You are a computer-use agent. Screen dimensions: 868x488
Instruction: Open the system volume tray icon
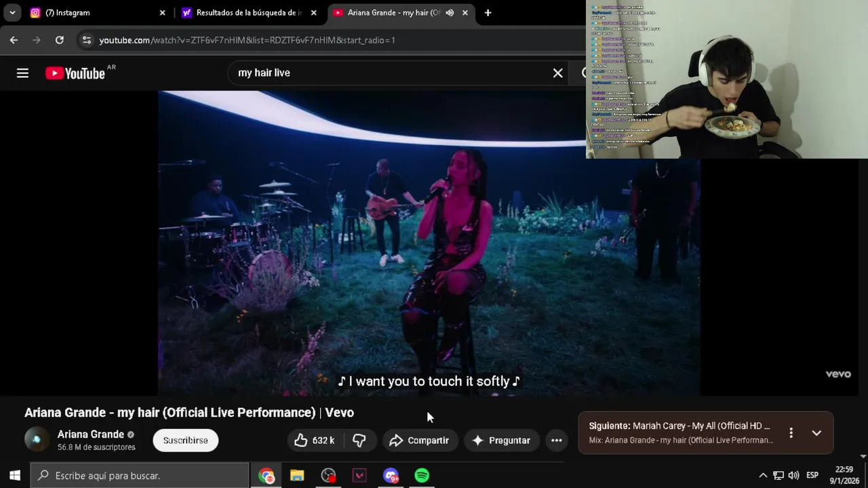pos(793,476)
